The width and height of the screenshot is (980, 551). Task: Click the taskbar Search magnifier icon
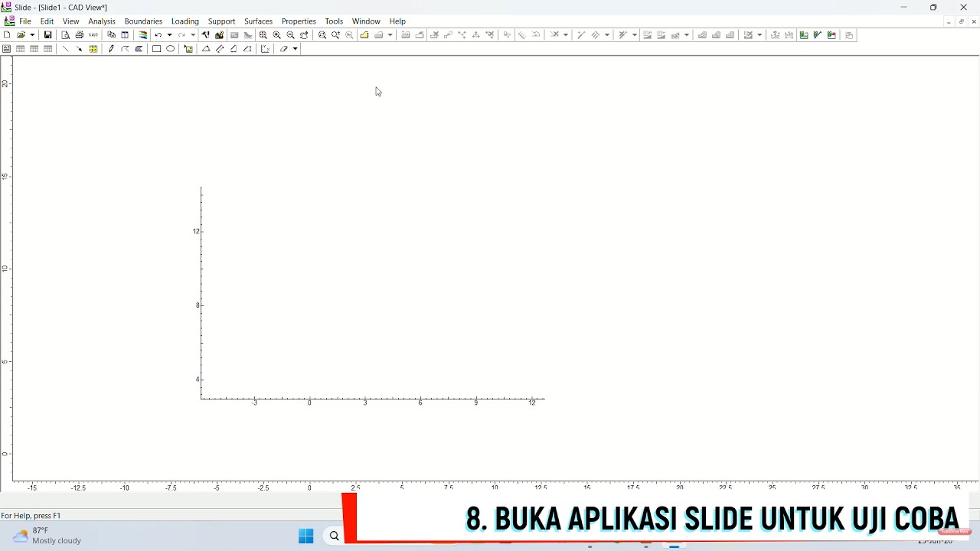coord(335,536)
